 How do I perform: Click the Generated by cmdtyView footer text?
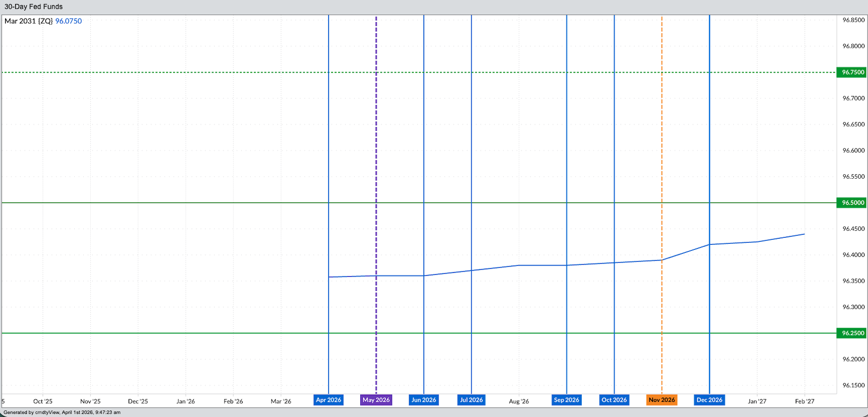[62, 412]
